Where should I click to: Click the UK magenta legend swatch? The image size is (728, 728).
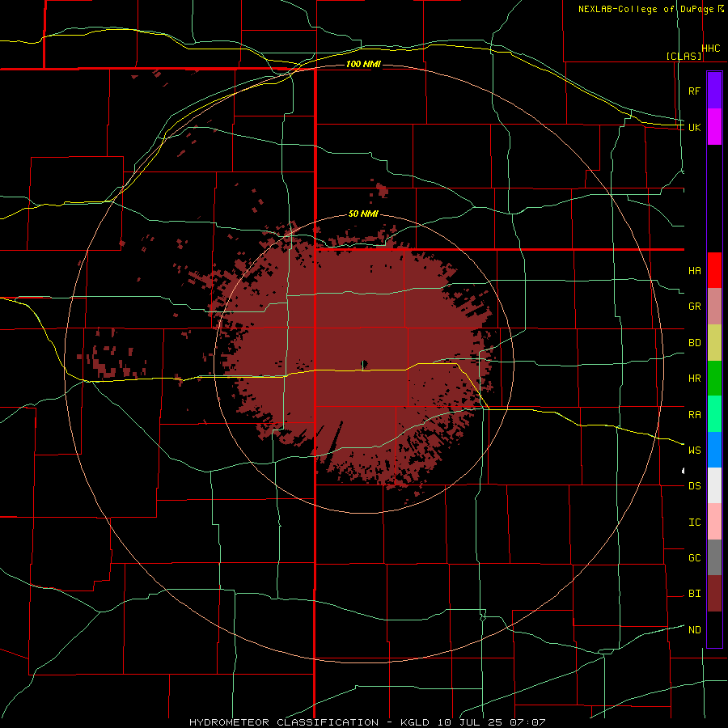click(714, 127)
